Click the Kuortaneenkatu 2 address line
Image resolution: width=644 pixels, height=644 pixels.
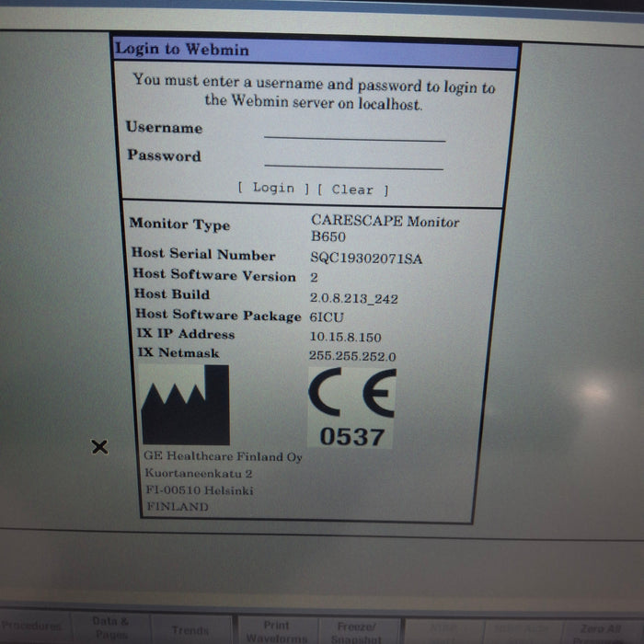pos(199,473)
